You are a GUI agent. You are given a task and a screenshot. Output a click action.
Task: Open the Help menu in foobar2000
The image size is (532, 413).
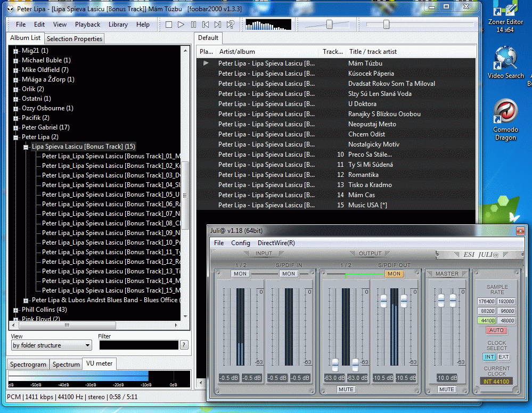(143, 25)
